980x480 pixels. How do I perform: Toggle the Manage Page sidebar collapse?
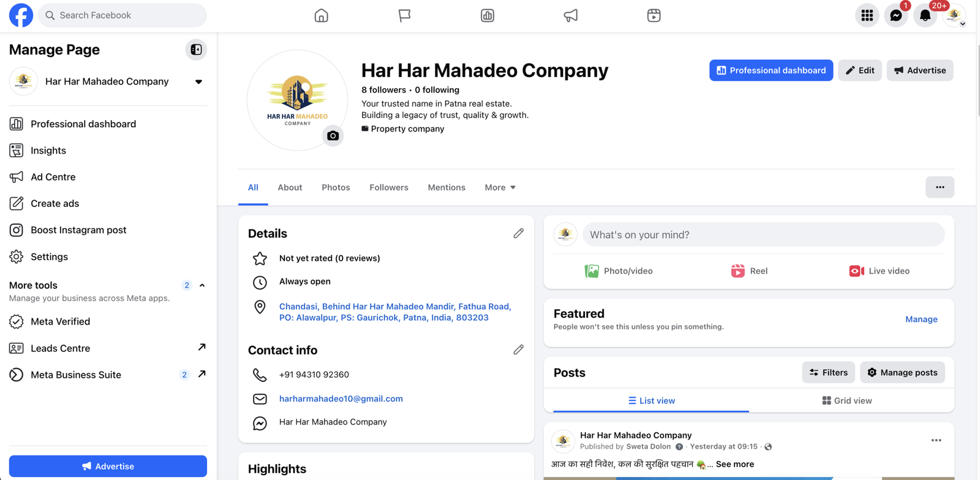[196, 50]
